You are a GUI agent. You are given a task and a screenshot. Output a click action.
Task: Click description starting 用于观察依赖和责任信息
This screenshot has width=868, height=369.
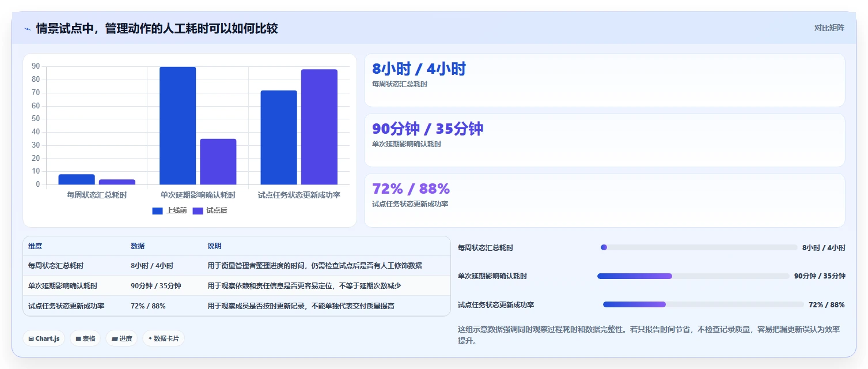point(304,286)
